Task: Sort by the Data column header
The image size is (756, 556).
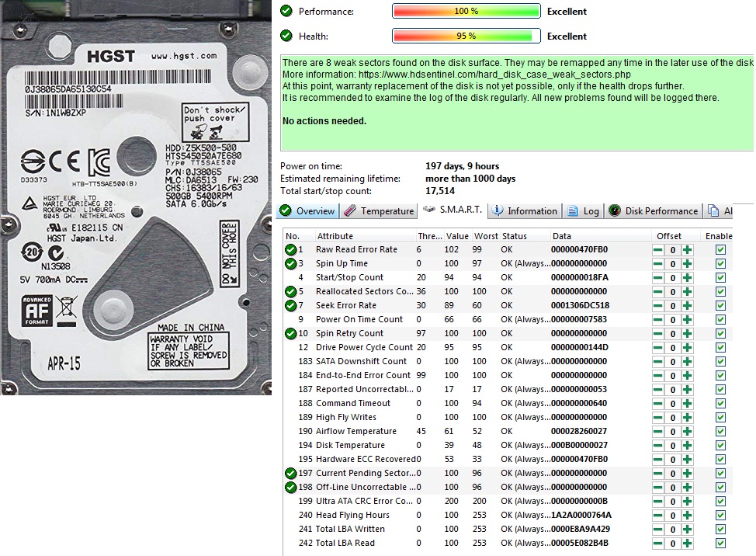Action: pyautogui.click(x=600, y=236)
